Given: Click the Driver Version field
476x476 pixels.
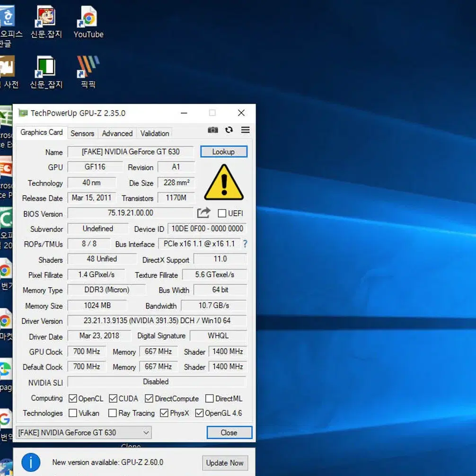Looking at the screenshot, I should (157, 321).
